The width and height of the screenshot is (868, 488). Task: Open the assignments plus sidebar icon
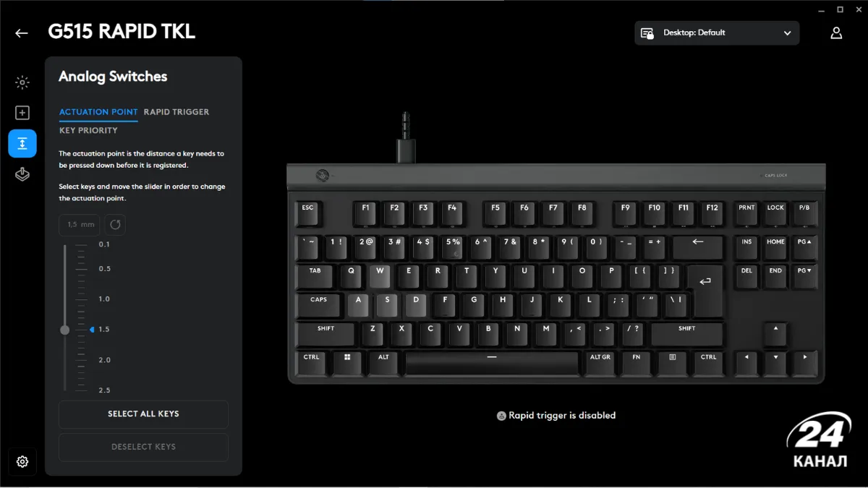22,113
